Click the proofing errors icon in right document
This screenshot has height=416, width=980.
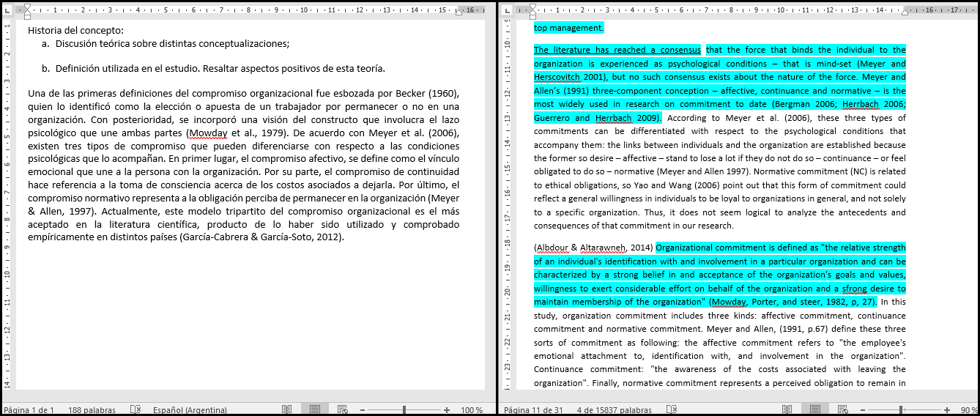click(x=672, y=410)
